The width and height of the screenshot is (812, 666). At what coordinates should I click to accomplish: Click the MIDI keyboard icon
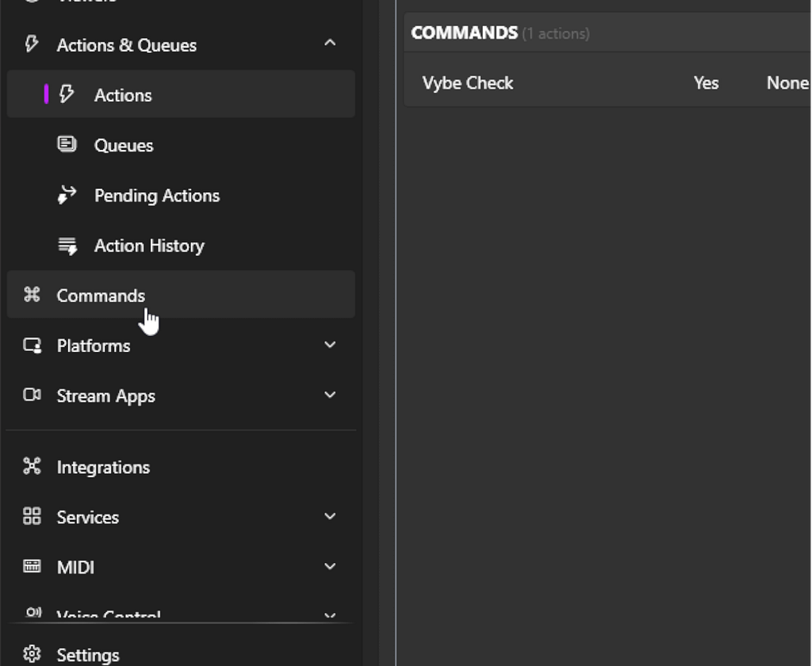(32, 567)
